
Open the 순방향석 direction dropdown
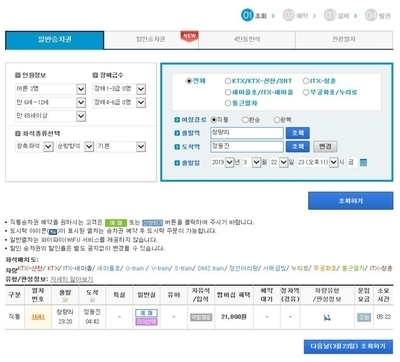75,146
